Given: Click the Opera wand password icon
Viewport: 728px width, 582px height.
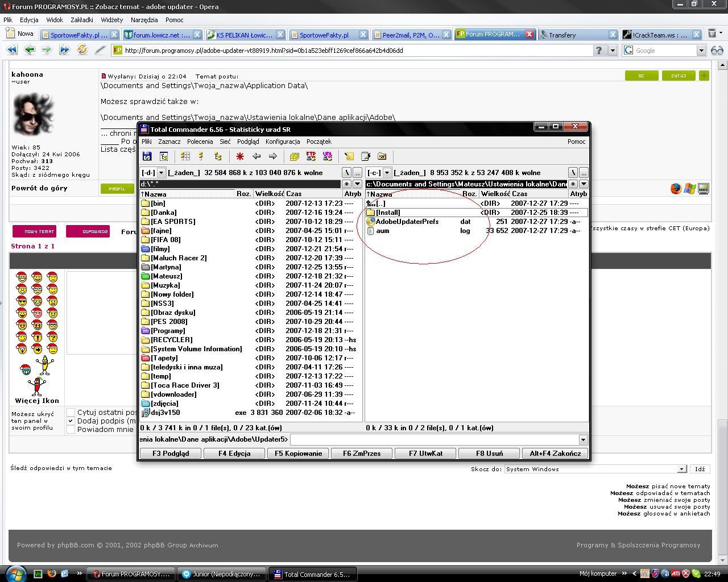Looking at the screenshot, I should (100, 50).
